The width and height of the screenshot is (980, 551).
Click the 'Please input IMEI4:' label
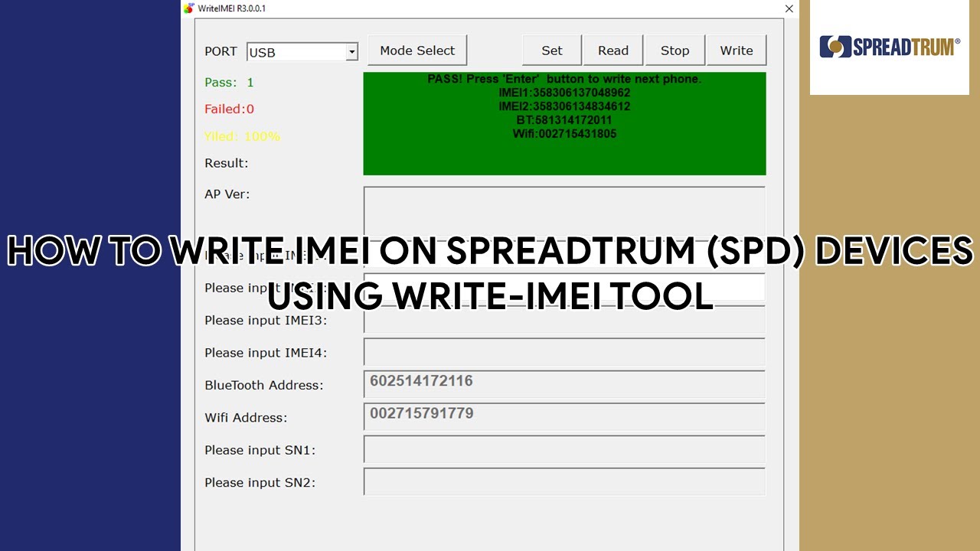point(266,353)
